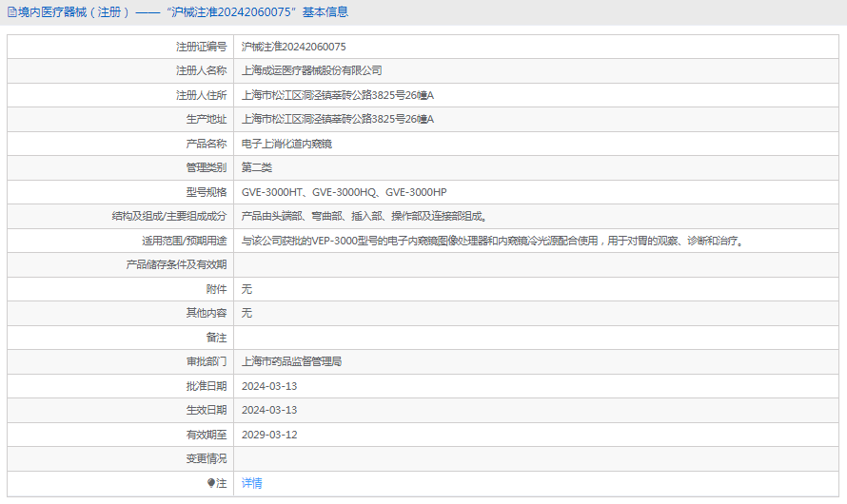Select the 批准日期 value 2024-03-13
Screen dimensions: 847x504
[269, 386]
